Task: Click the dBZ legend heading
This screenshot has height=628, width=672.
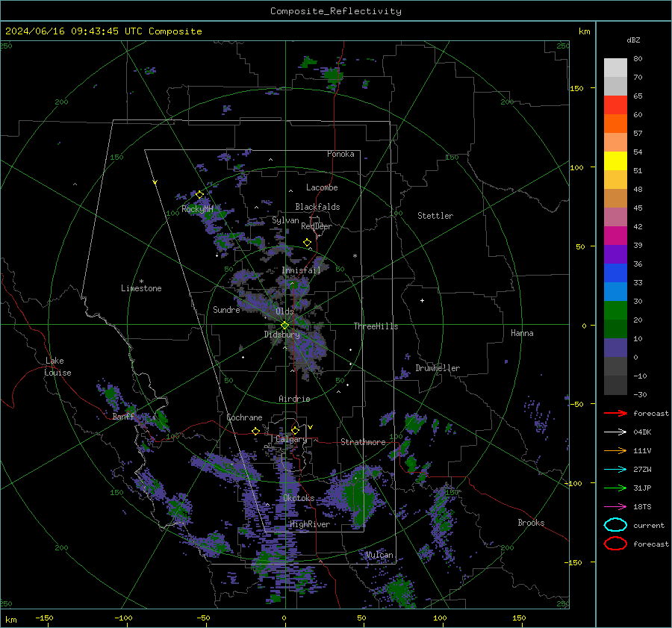Action: (633, 40)
